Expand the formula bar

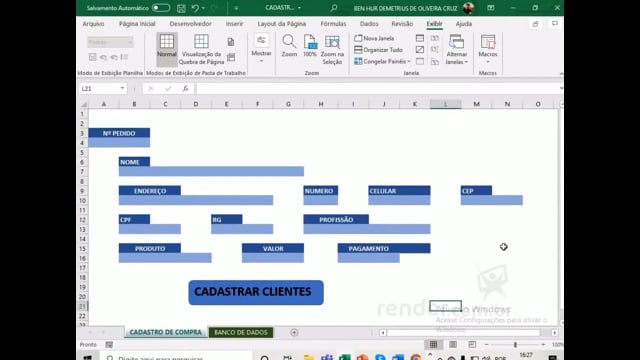click(561, 89)
